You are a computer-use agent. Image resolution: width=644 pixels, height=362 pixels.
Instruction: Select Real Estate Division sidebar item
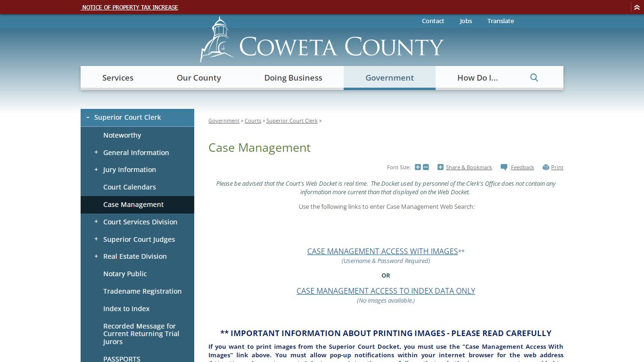135,256
